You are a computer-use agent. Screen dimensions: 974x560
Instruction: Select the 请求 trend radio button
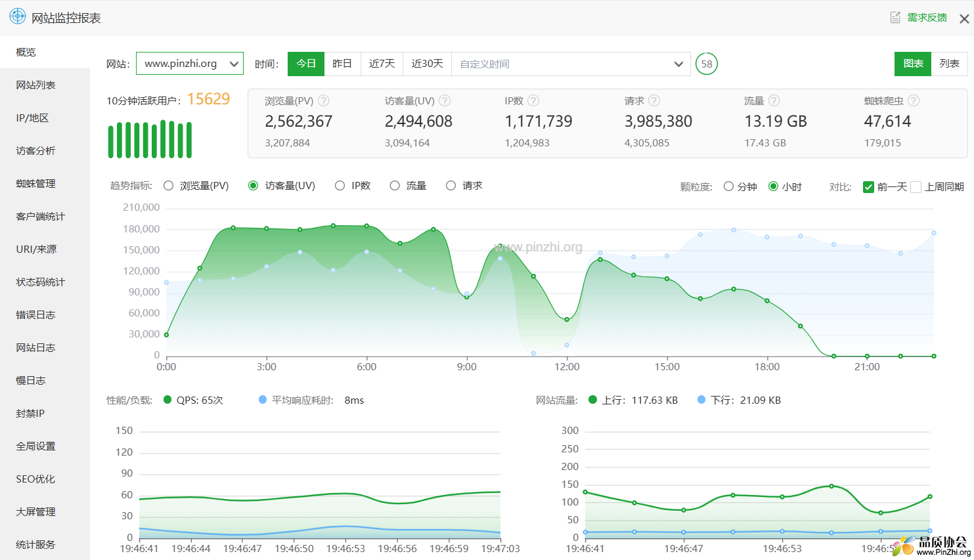coord(451,186)
